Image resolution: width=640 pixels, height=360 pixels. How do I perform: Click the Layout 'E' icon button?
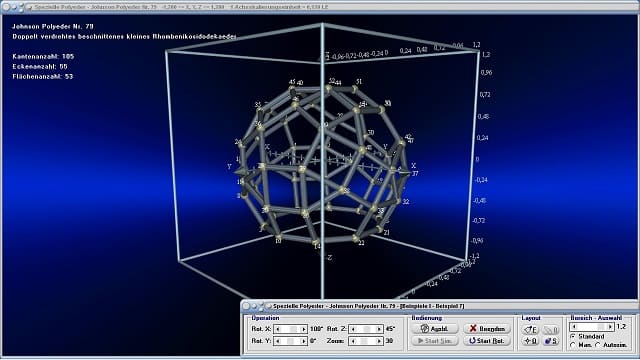[x=531, y=329]
